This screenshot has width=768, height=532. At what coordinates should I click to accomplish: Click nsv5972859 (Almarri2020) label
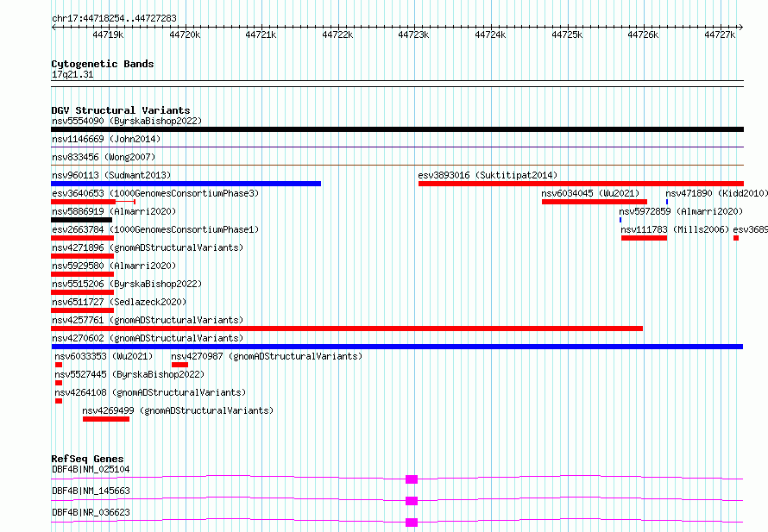[681, 211]
